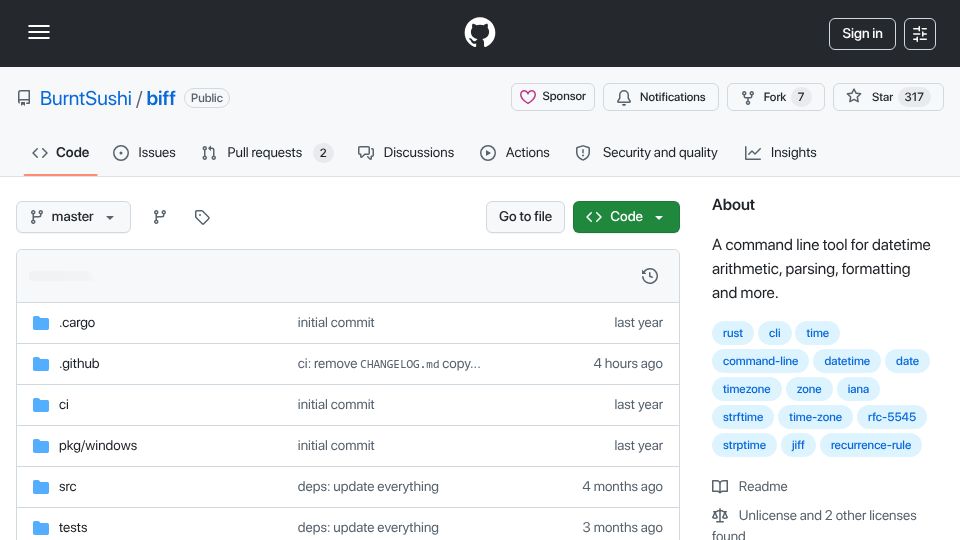This screenshot has height=540, width=960.
Task: Open the BurntSushi owner link
Action: (x=86, y=98)
